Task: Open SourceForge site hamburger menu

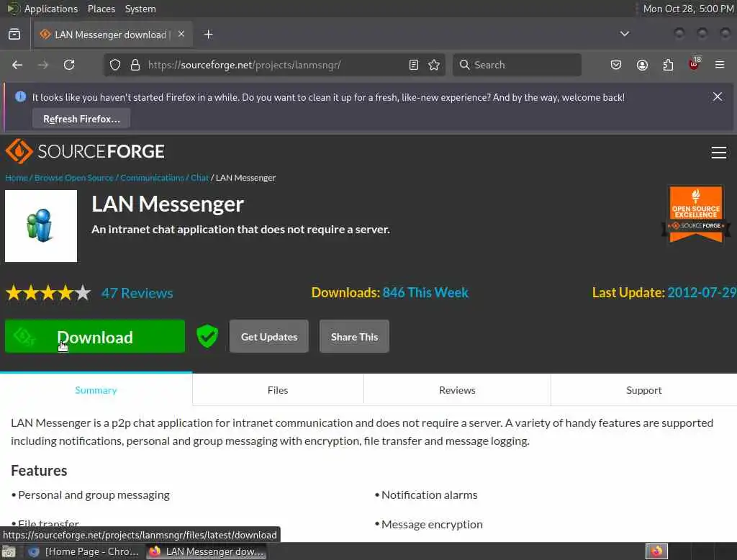Action: [x=719, y=153]
